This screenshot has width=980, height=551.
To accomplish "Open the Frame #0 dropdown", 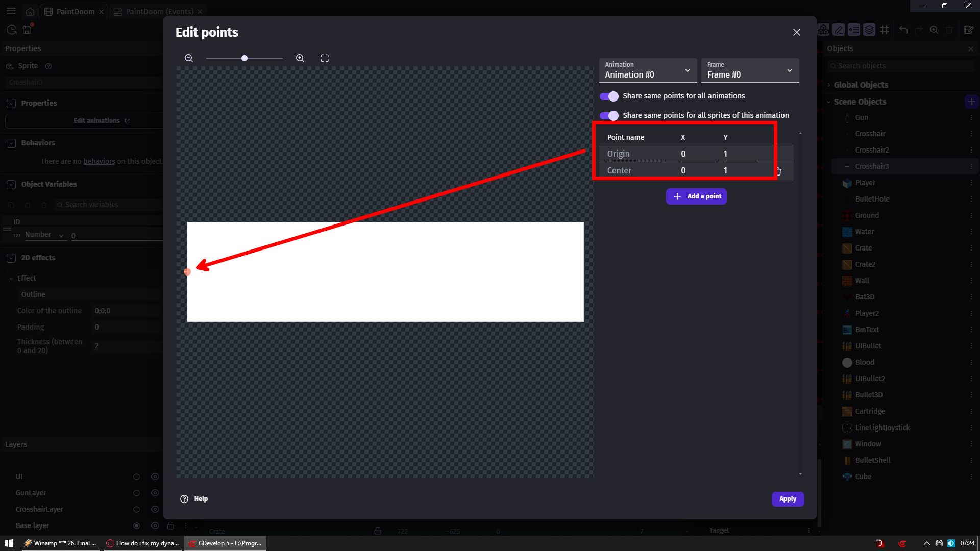I will pyautogui.click(x=750, y=70).
